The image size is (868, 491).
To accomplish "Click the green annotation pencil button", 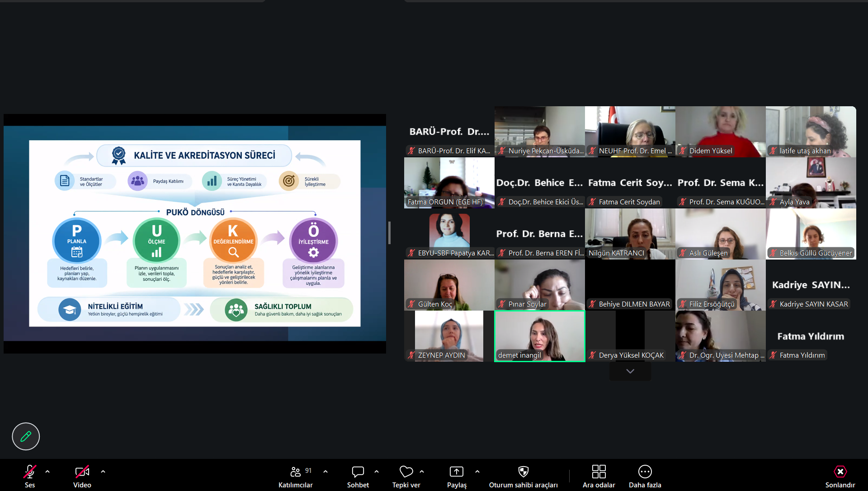I will (26, 436).
